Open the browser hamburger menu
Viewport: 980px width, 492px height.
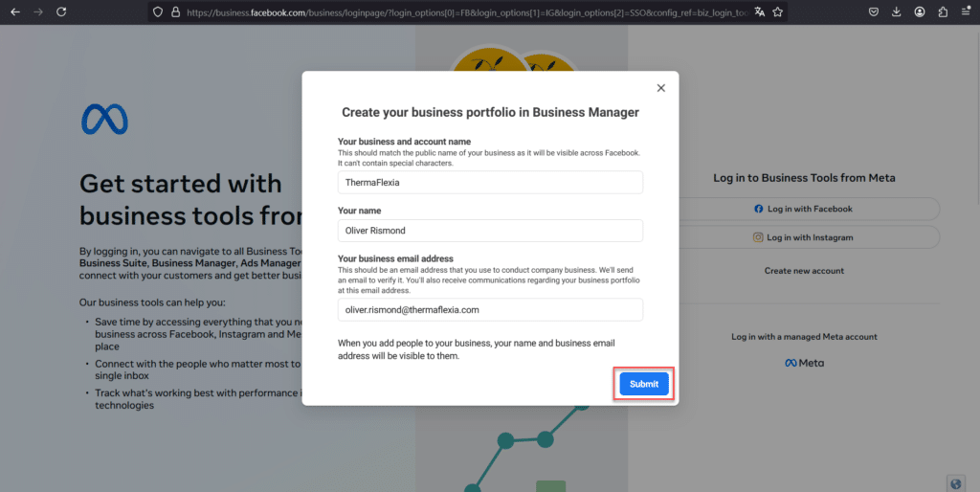(x=966, y=11)
